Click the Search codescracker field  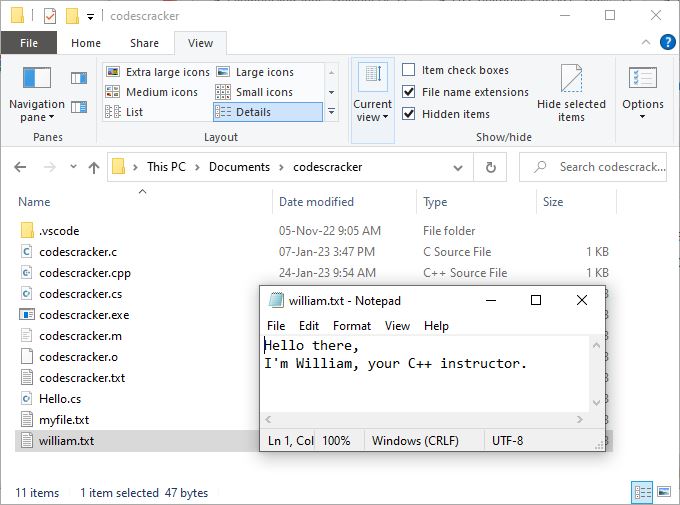[593, 167]
